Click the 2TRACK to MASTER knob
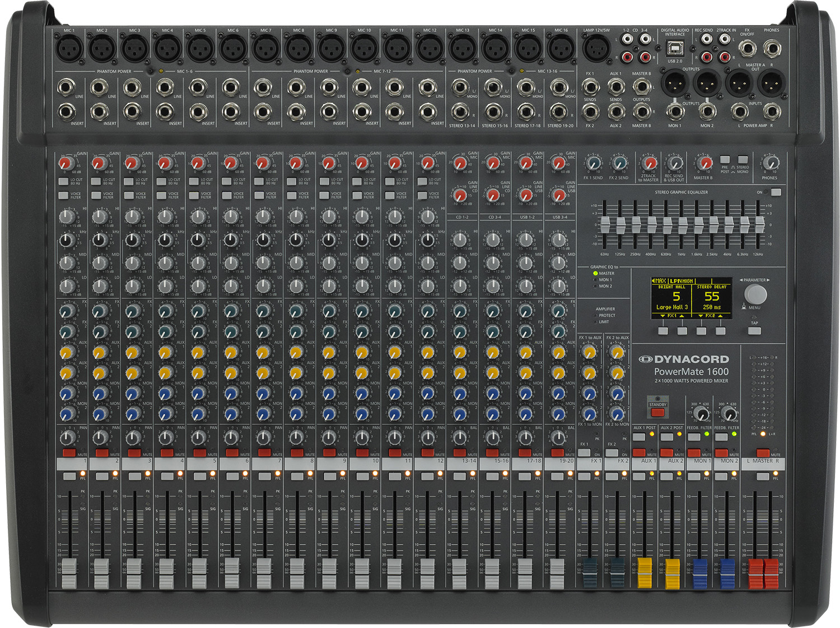This screenshot has width=840, height=628. 649,163
